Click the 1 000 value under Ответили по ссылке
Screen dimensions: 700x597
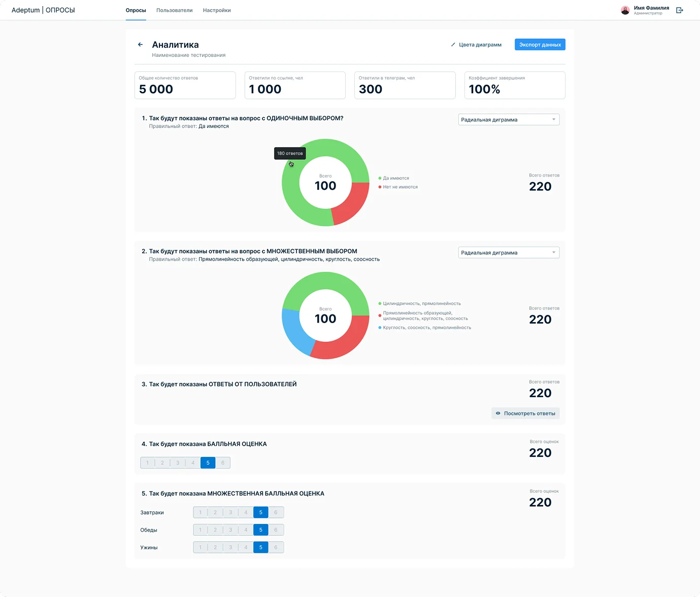[x=265, y=89]
